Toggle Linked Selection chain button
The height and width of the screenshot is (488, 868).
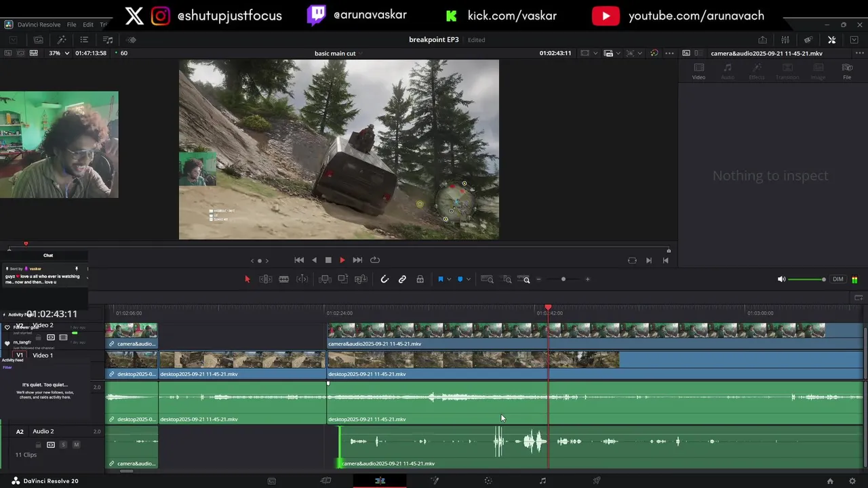402,279
